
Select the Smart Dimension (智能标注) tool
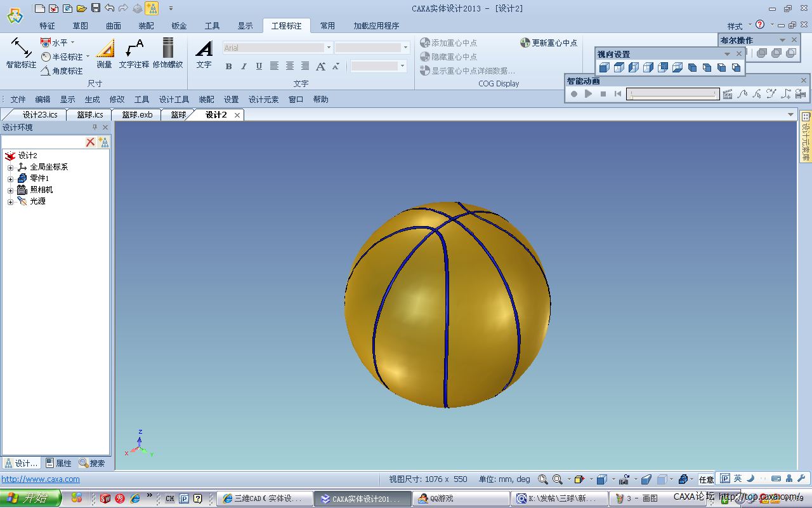21,54
